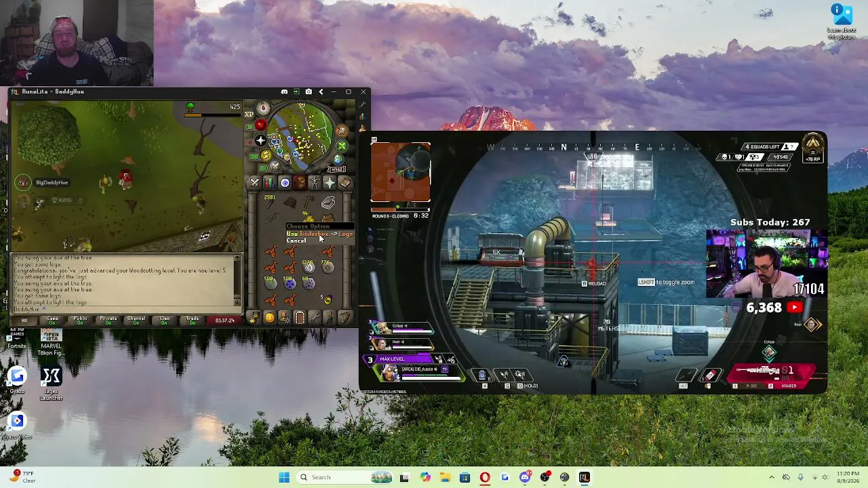
Task: Open the Jagex Launcher desktop shortcut
Action: [51, 382]
